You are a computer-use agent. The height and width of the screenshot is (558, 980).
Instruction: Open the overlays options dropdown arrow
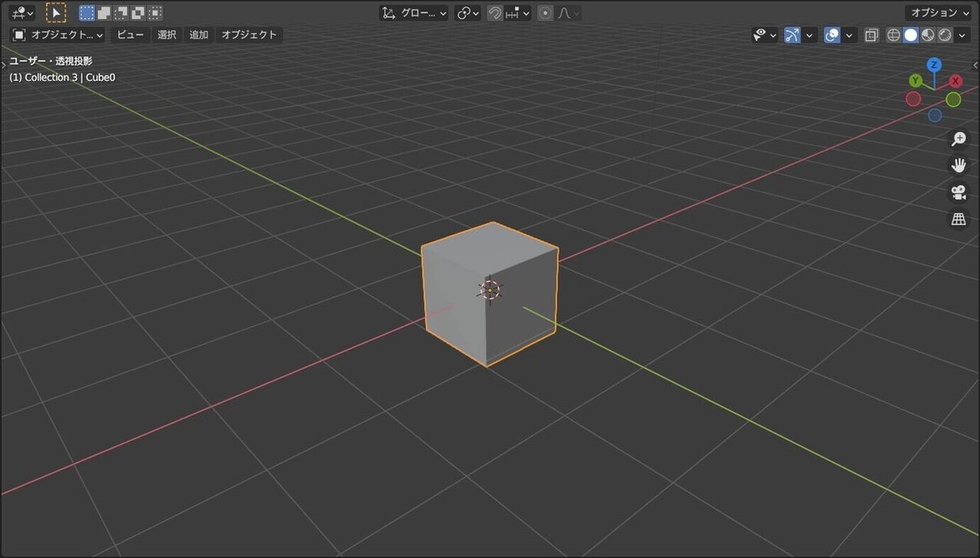pyautogui.click(x=849, y=35)
